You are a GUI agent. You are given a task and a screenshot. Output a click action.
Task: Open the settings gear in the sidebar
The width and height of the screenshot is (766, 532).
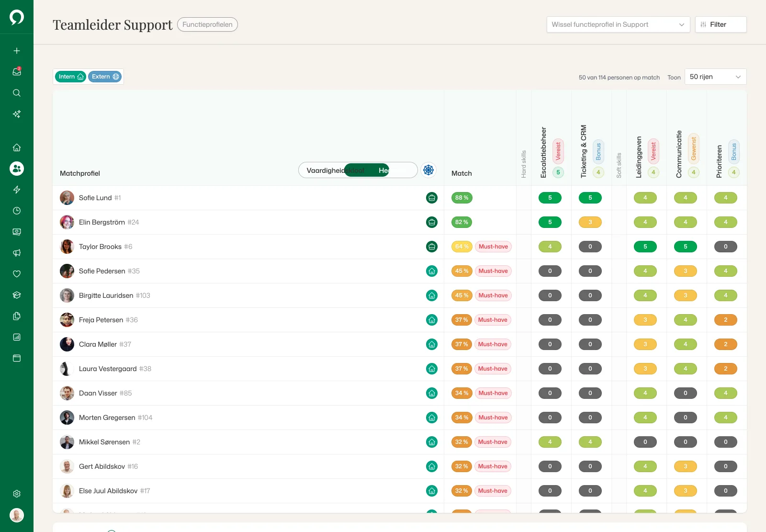pyautogui.click(x=17, y=494)
